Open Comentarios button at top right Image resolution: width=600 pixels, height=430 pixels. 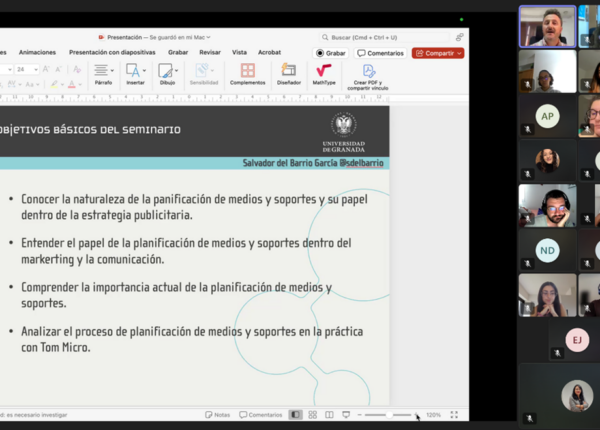tap(381, 53)
